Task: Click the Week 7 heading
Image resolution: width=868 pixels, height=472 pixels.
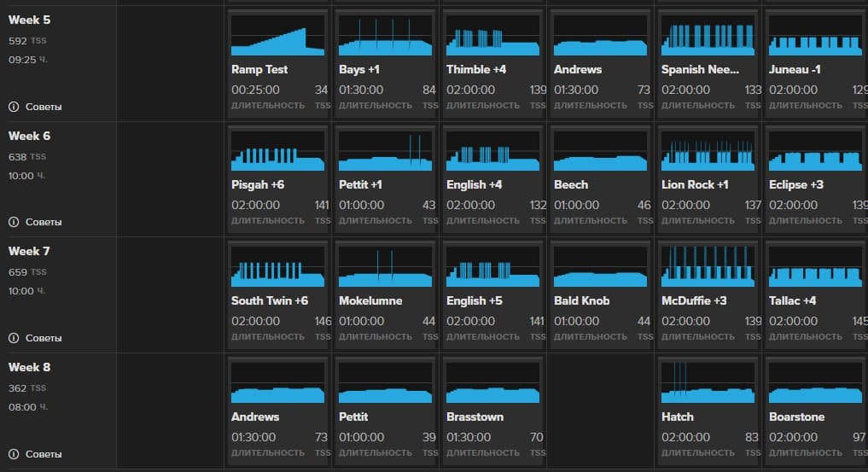Action: tap(29, 251)
